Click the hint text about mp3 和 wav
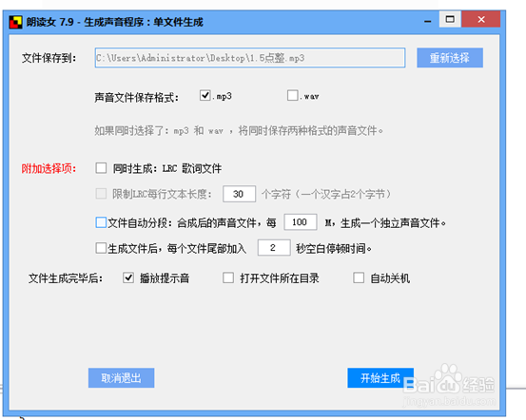The image size is (526, 420). tap(239, 130)
